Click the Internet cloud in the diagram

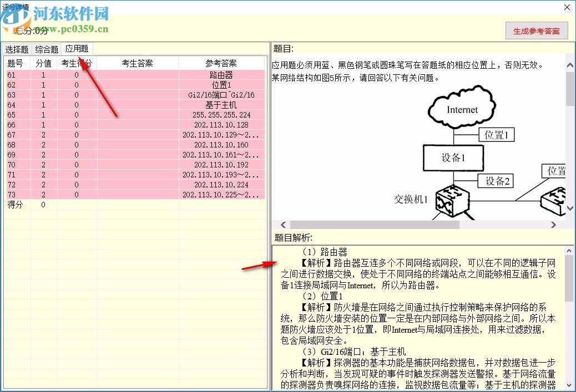[x=462, y=107]
